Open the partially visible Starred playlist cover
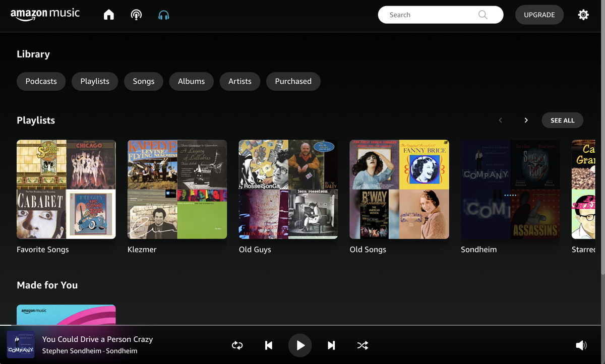 tap(583, 189)
